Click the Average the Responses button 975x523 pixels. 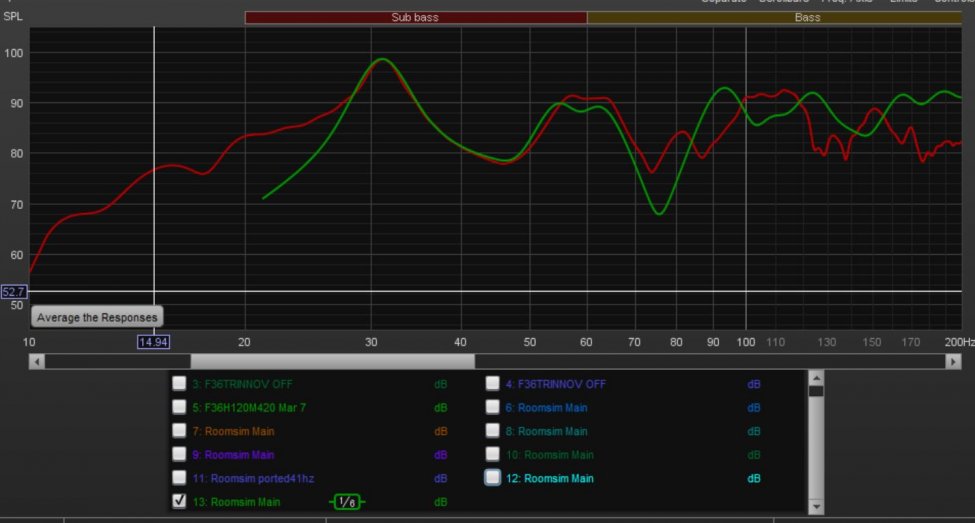[97, 317]
